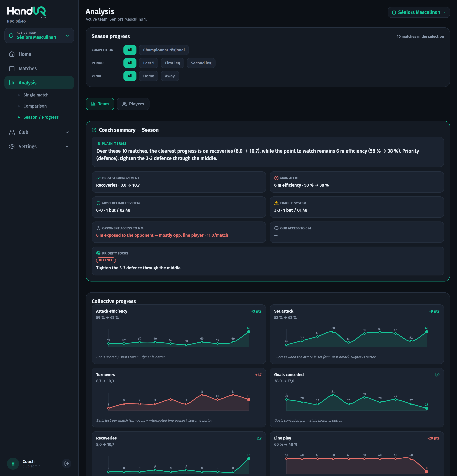Click the Priority Focus target icon
The height and width of the screenshot is (476, 457).
click(98, 253)
